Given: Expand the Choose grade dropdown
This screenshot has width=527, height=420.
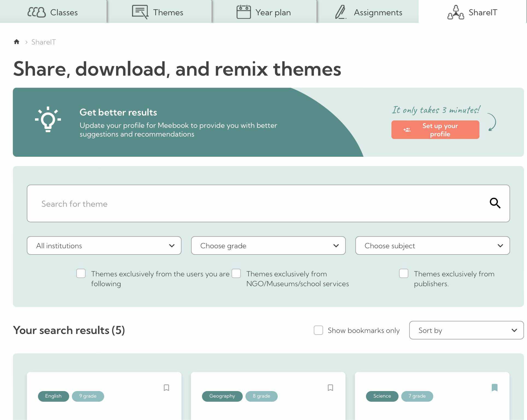Looking at the screenshot, I should (268, 246).
